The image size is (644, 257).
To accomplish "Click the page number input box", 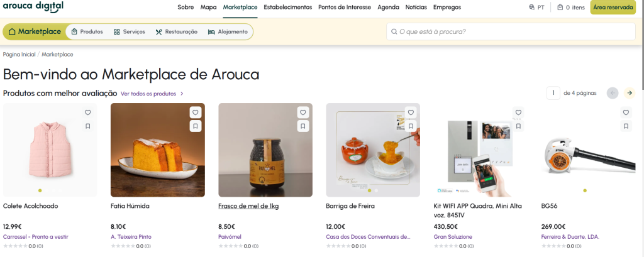I will pos(553,93).
